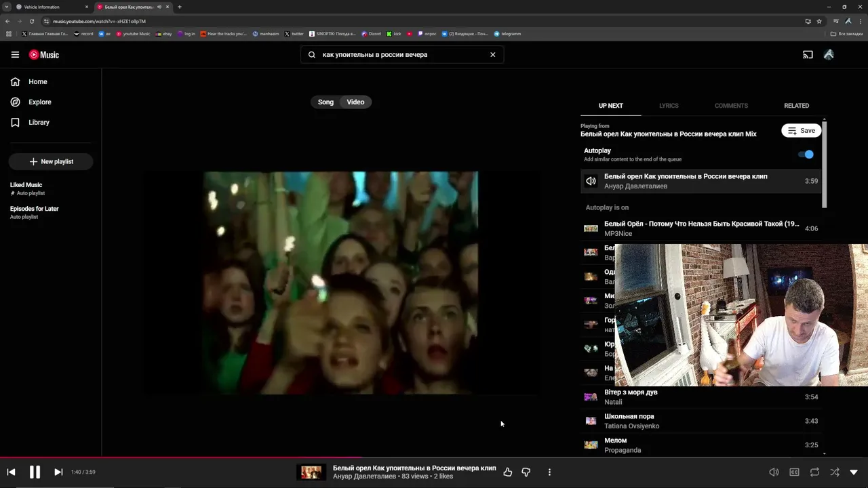Toggle the shuffle icon
Viewport: 868px width, 488px height.
(x=835, y=472)
